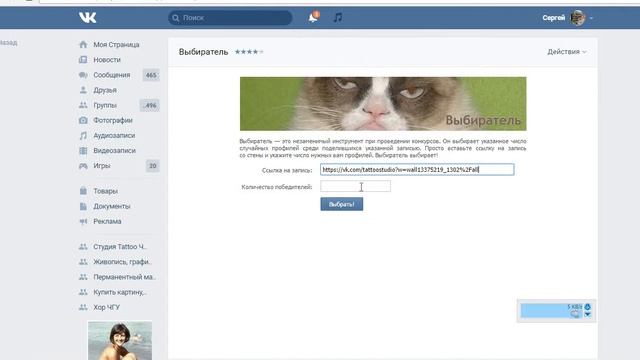Click the 496 groups counter badge
640x360 pixels.
150,105
